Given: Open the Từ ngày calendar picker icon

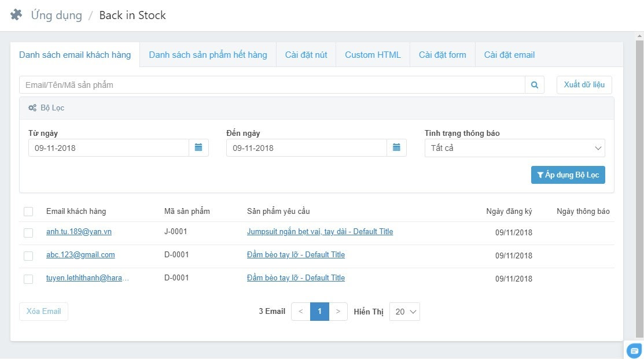Looking at the screenshot, I should pyautogui.click(x=198, y=148).
